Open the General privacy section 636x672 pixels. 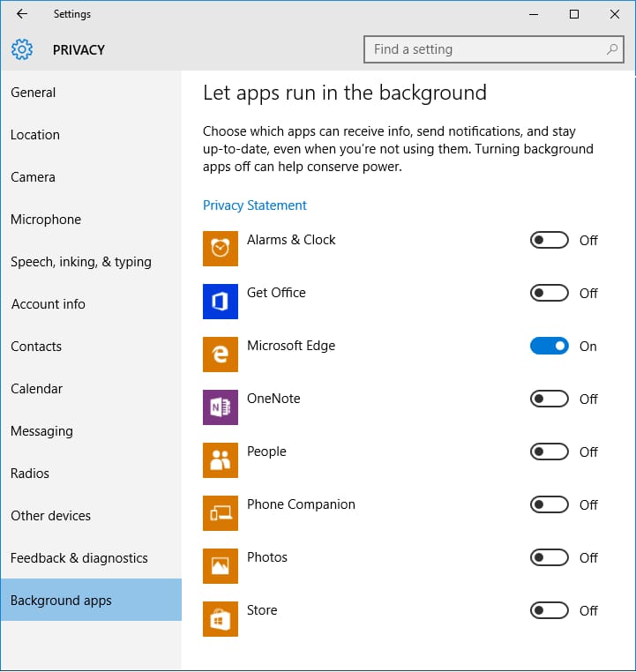91,93
